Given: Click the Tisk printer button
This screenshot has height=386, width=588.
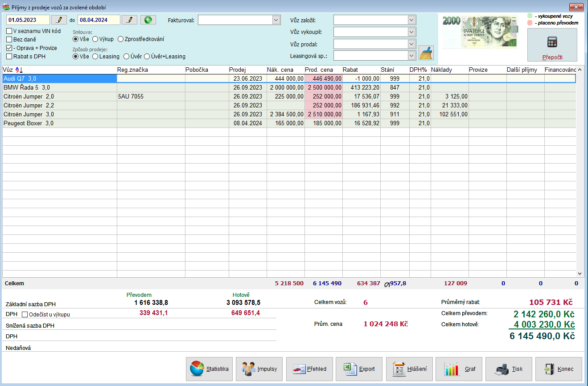Looking at the screenshot, I should 509,369.
